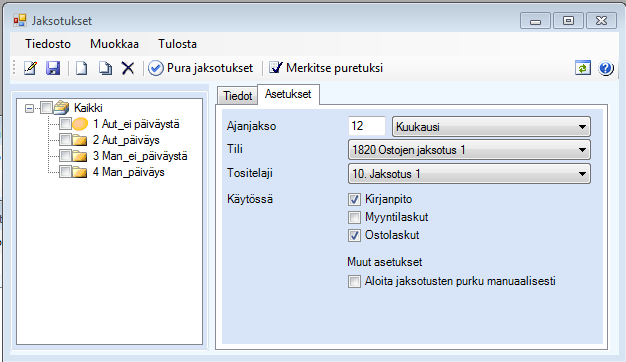Screen dimensions: 626x362
Task: Uncheck the Ostolaskut checkbox
Action: click(x=354, y=235)
